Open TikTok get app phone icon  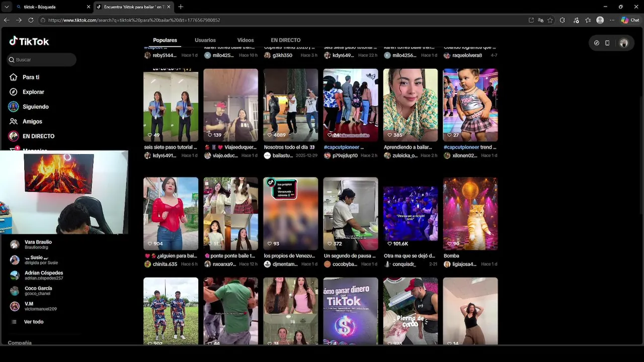point(607,43)
